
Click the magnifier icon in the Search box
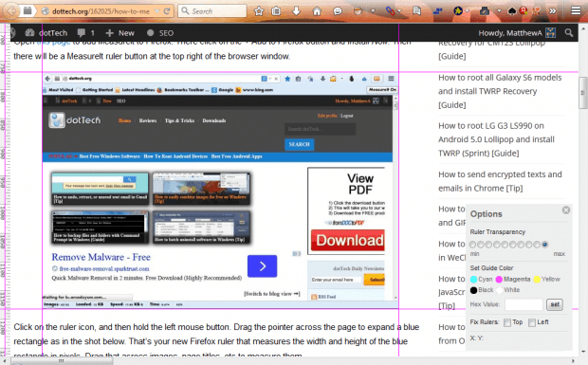(185, 10)
